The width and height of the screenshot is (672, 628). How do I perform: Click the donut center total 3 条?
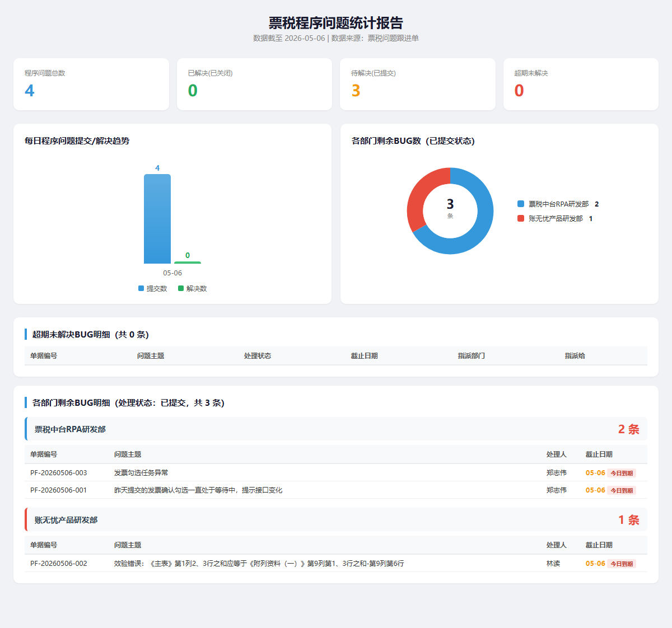450,208
